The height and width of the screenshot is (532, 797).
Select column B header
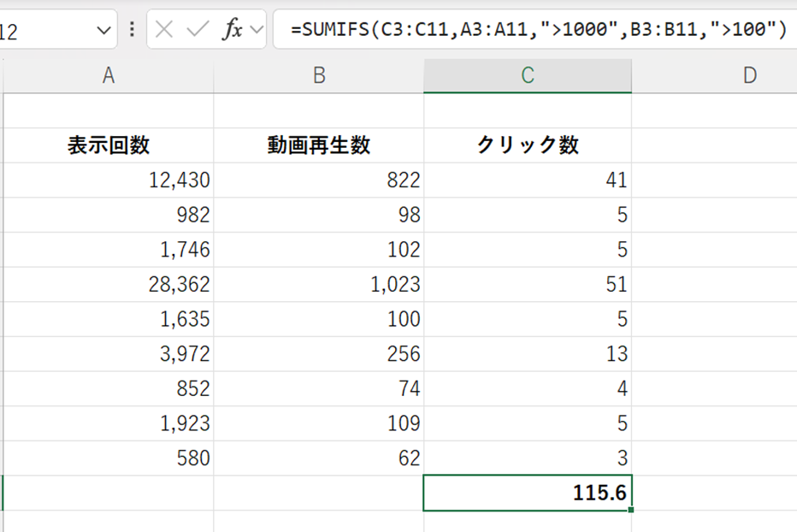click(319, 76)
